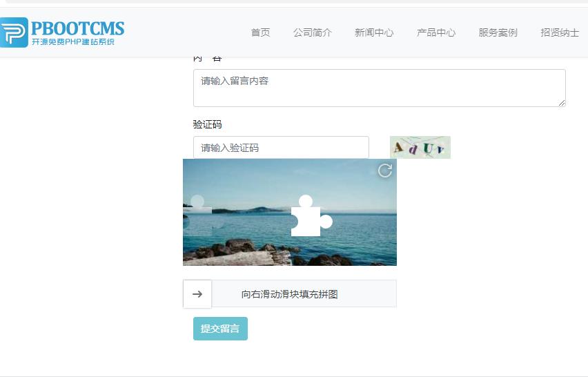Click the faded puzzle piece at left edge
Screen dimensions: 588x377
[x=198, y=217]
